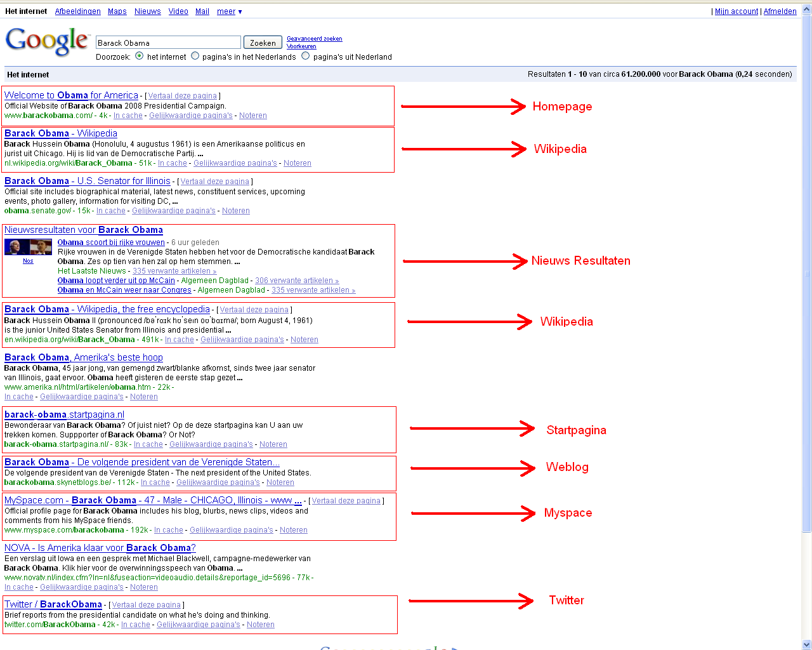
Task: Open the Nieuws tab
Action: tap(147, 11)
